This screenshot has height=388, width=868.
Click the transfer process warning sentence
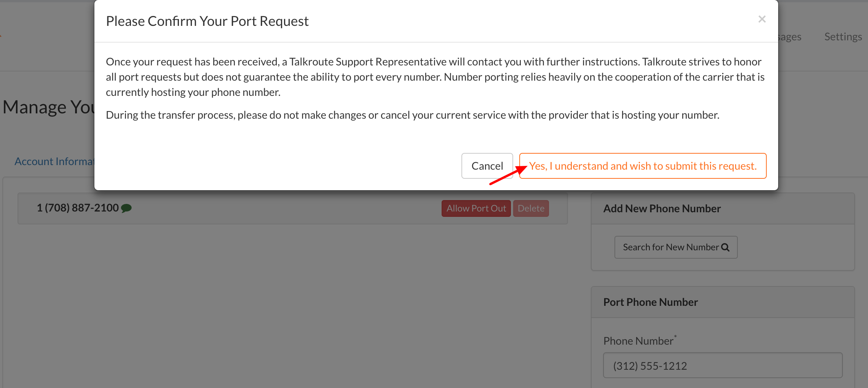click(x=413, y=115)
